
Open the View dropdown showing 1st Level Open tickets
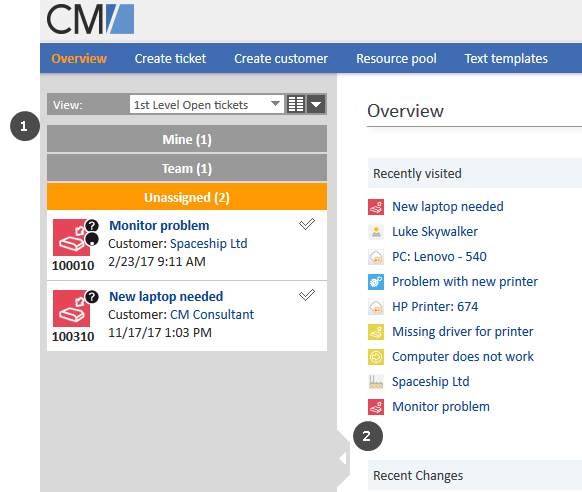[206, 104]
